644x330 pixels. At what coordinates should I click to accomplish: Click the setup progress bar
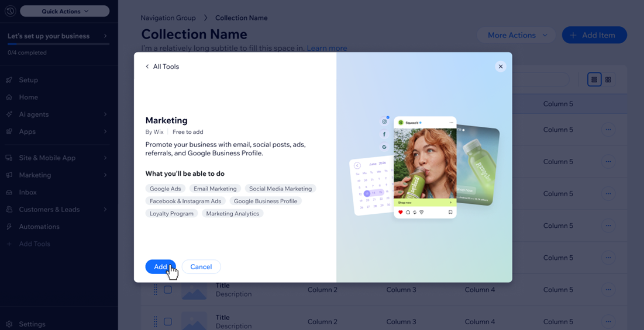58,44
